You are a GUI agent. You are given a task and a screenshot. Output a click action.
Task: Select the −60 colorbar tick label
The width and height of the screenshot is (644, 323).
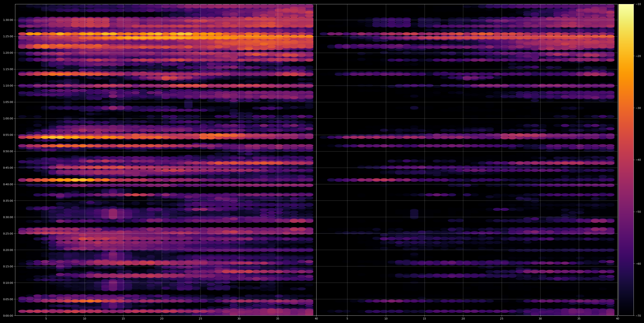(638, 264)
